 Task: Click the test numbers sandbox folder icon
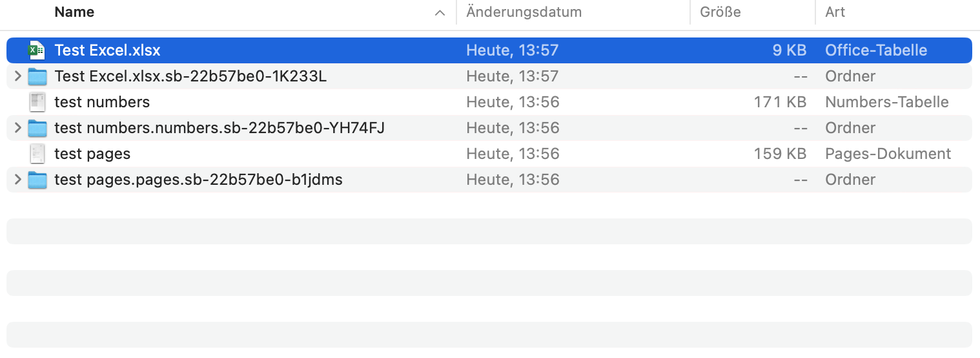[x=37, y=128]
